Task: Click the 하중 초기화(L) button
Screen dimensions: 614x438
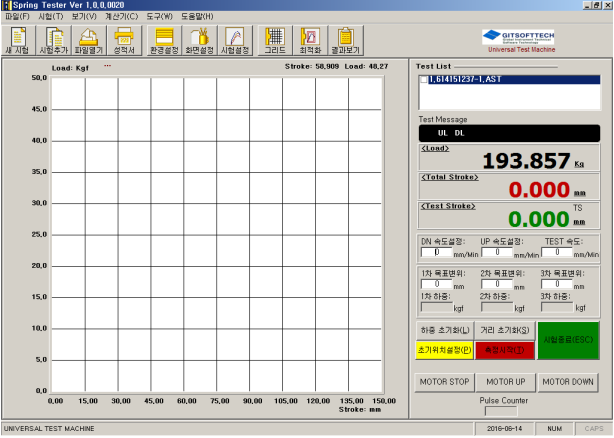Action: tap(445, 330)
